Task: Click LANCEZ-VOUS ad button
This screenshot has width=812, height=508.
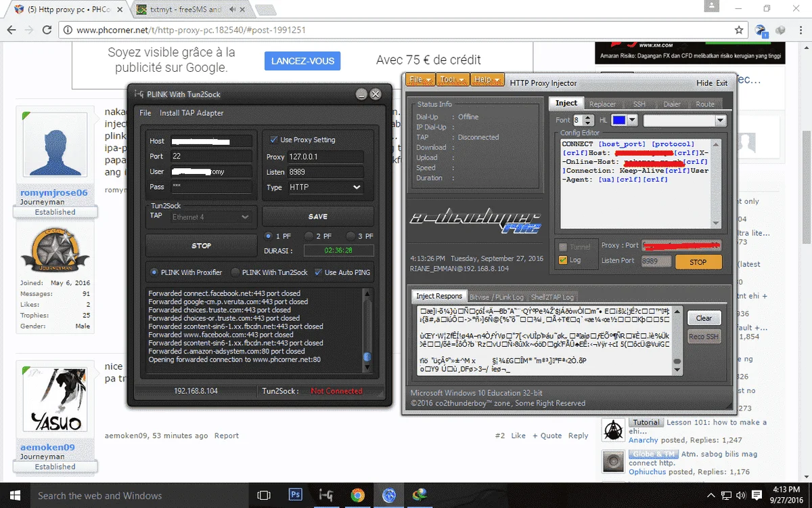Action: (x=302, y=61)
